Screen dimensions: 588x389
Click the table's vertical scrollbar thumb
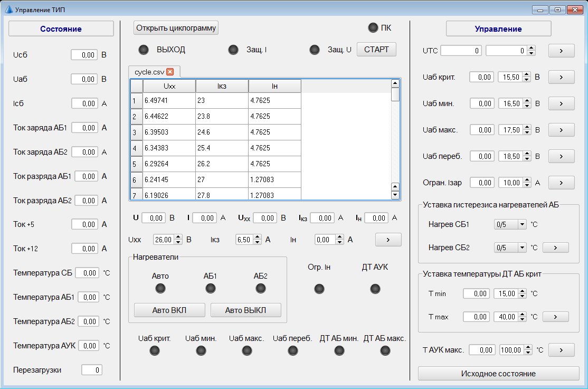(395, 94)
